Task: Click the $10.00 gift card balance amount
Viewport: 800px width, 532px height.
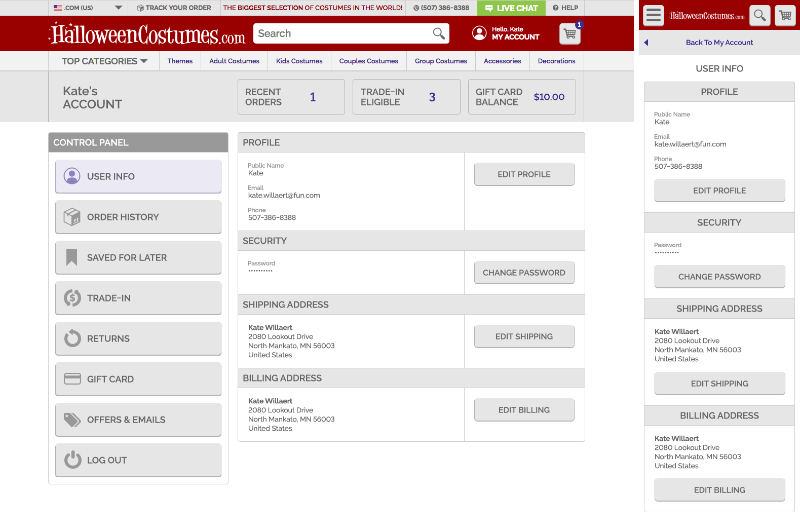Action: [549, 97]
